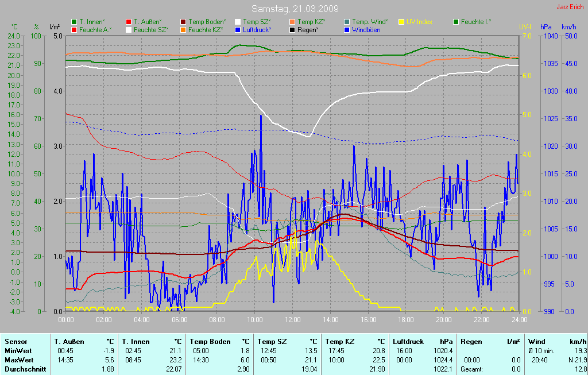Click the Temp SZ average 19.04

pyautogui.click(x=310, y=369)
